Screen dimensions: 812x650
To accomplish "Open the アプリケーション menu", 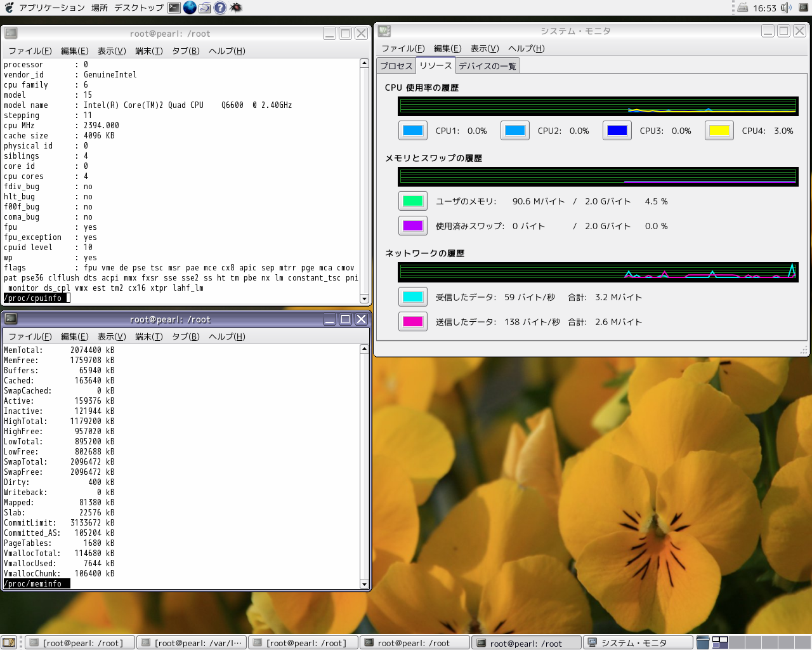I will coord(51,8).
